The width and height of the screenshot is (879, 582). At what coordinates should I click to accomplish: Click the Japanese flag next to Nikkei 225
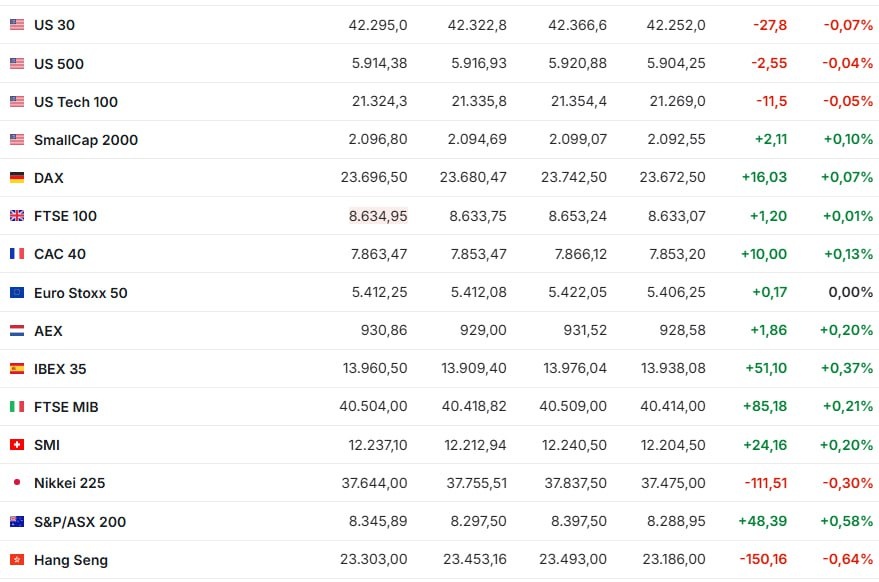(17, 482)
